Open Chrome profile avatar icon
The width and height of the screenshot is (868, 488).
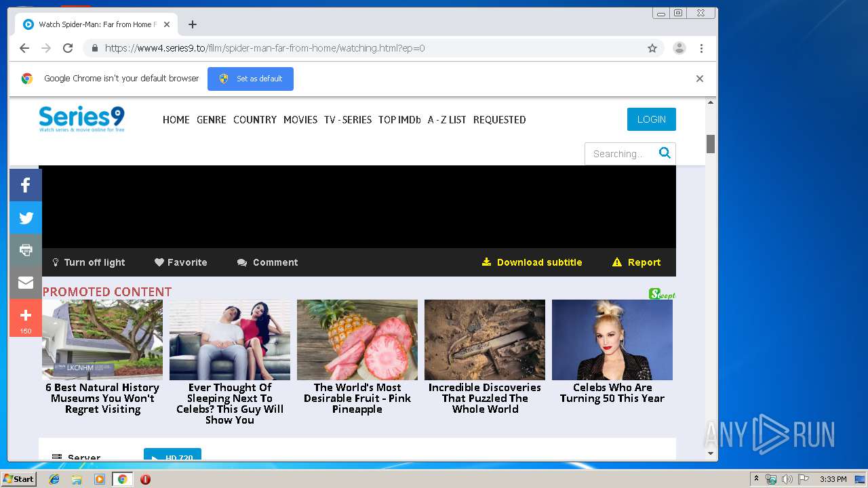pos(679,48)
